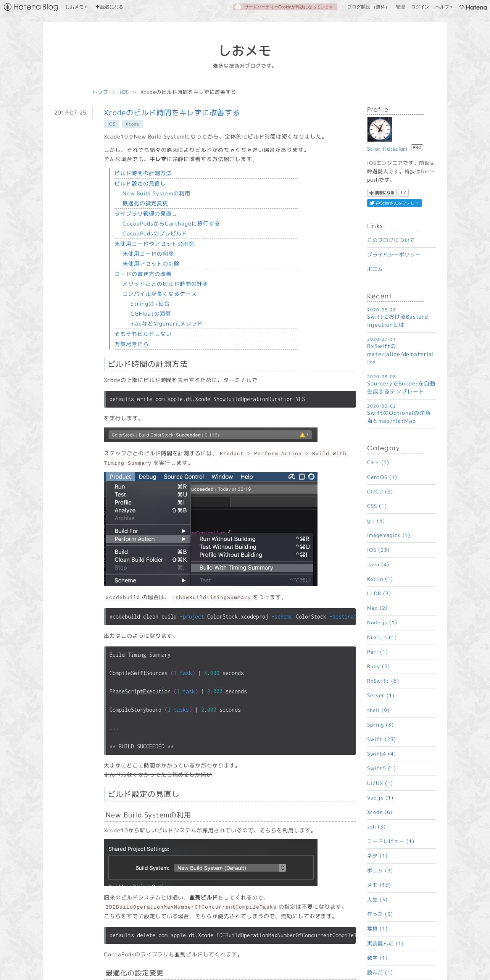This screenshot has width=490, height=980.
Task: Open category zsh (3)
Action: pos(376,827)
